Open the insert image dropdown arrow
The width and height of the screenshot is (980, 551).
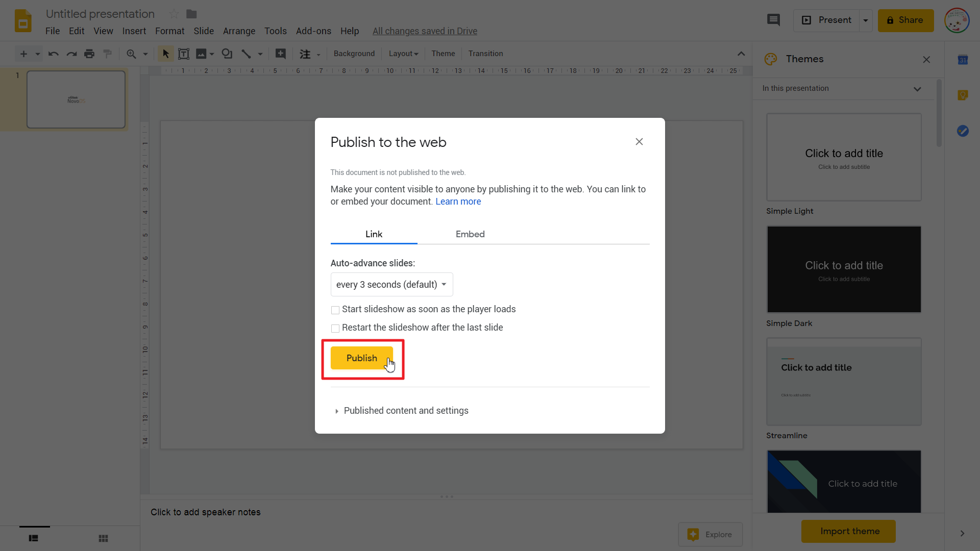tap(212, 54)
